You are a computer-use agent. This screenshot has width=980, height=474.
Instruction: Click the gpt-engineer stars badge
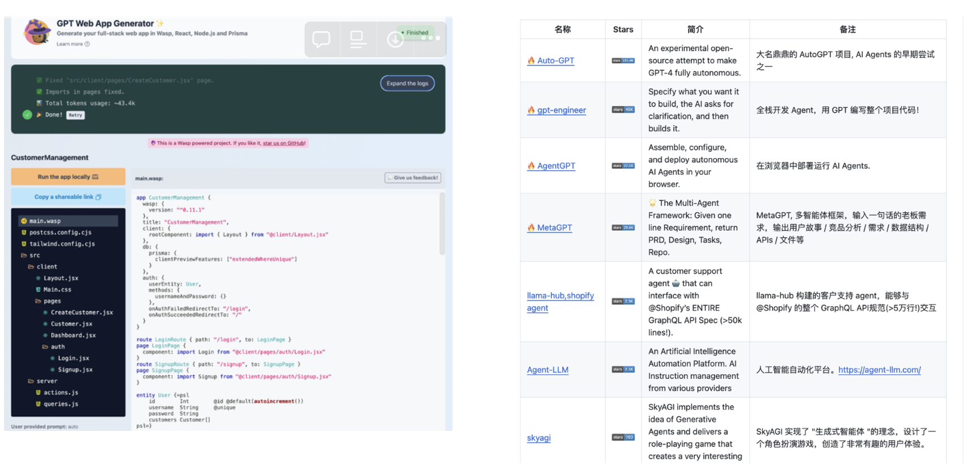(x=623, y=110)
